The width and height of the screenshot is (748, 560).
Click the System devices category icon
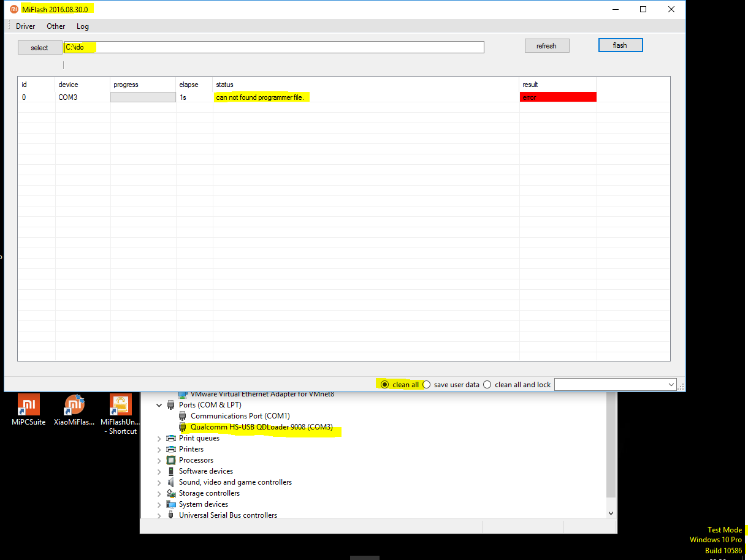(x=171, y=504)
